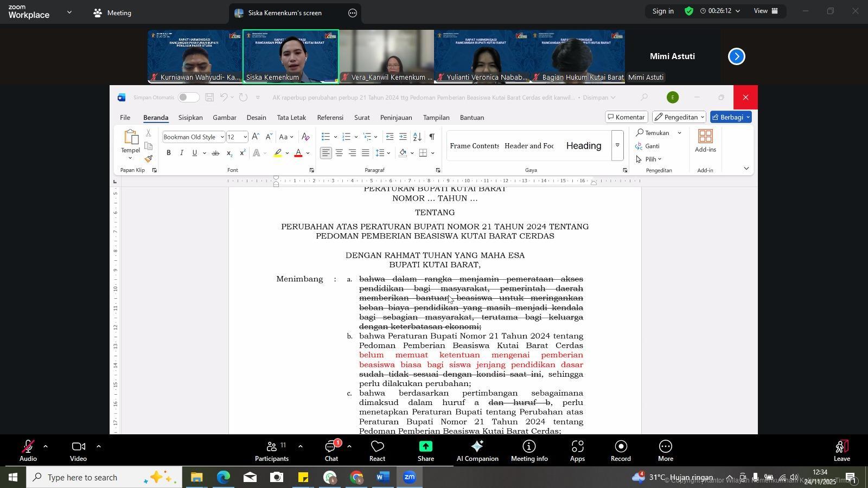
Task: Apply italic formatting in the ribbon
Action: (182, 153)
